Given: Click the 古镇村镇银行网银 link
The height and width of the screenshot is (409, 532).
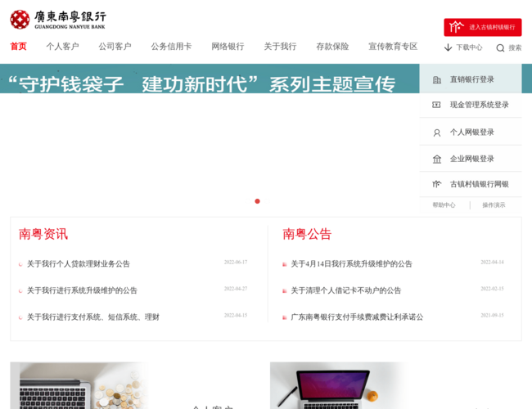Looking at the screenshot, I should coord(480,184).
